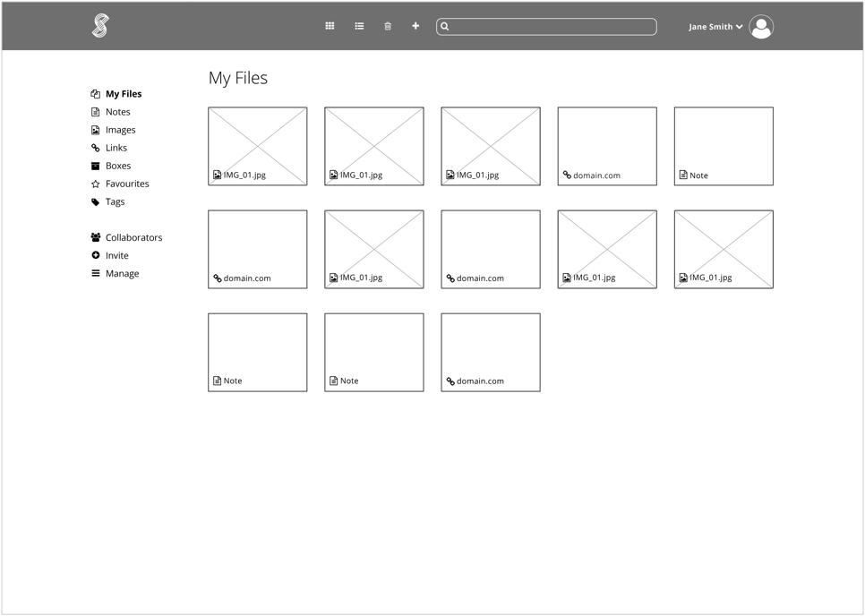Click the Manage hamburger icon

coord(96,274)
